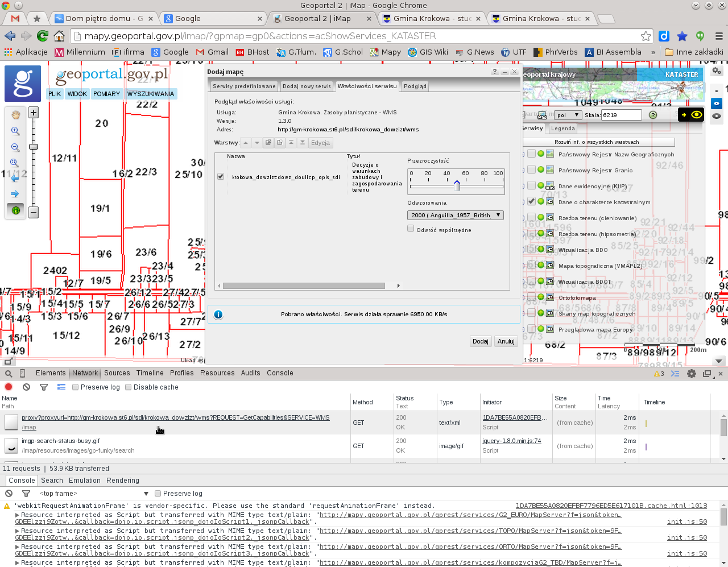Viewport: 728px width, 567px height.
Task: Click the move-layer-to-top icon
Action: click(291, 143)
